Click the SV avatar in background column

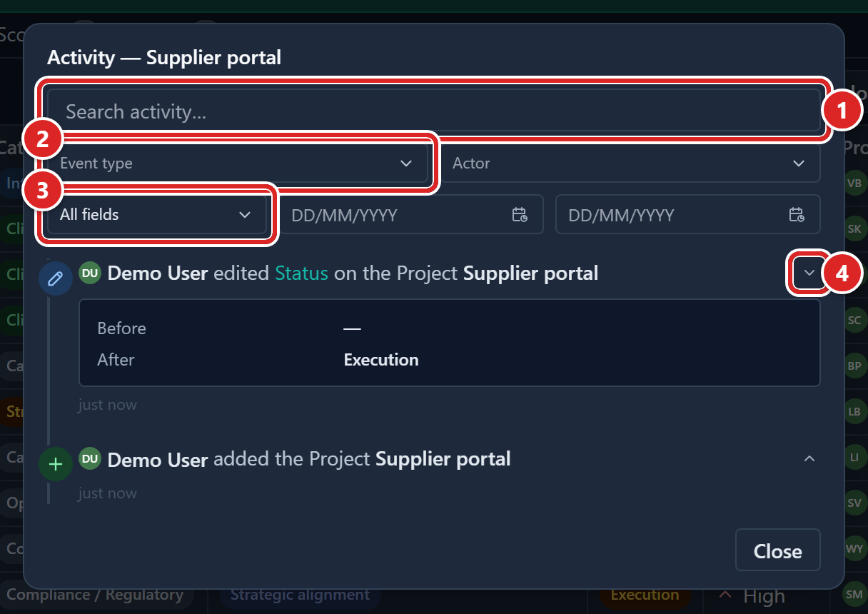(x=854, y=503)
